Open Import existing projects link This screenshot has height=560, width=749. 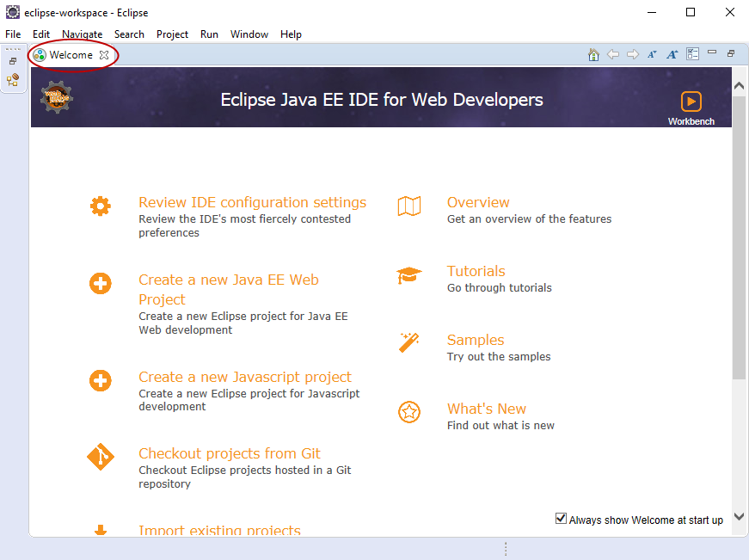pos(219,529)
